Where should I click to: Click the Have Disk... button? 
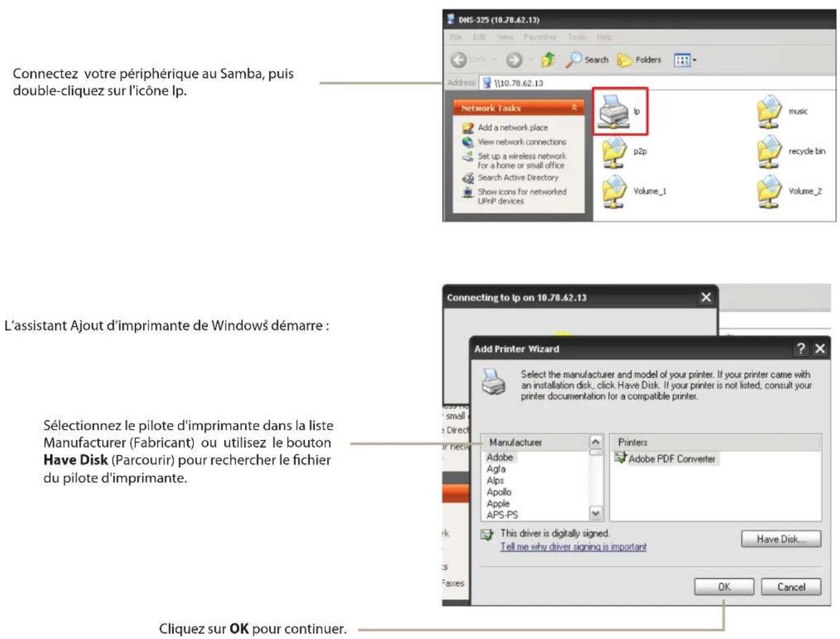point(781,539)
